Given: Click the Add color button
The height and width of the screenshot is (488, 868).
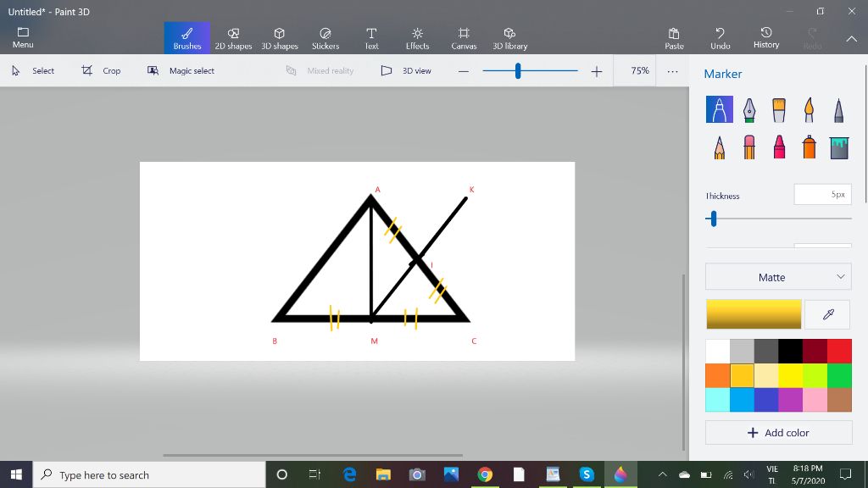Looking at the screenshot, I should click(778, 433).
